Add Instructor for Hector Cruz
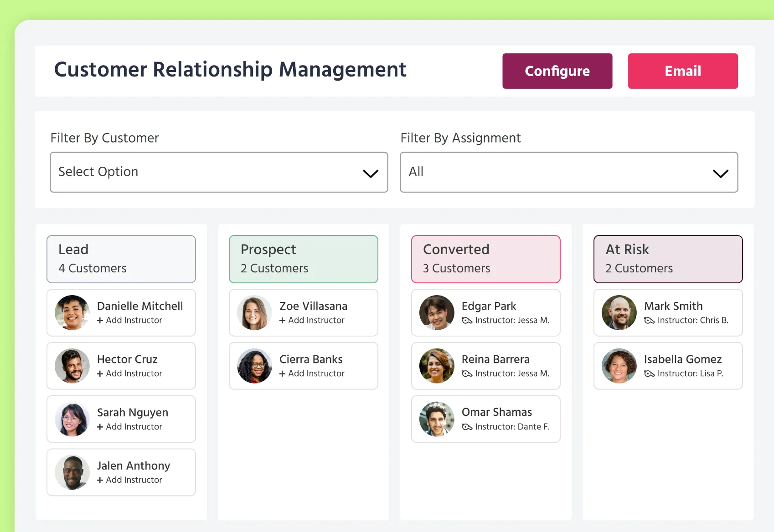774x532 pixels. (x=129, y=373)
